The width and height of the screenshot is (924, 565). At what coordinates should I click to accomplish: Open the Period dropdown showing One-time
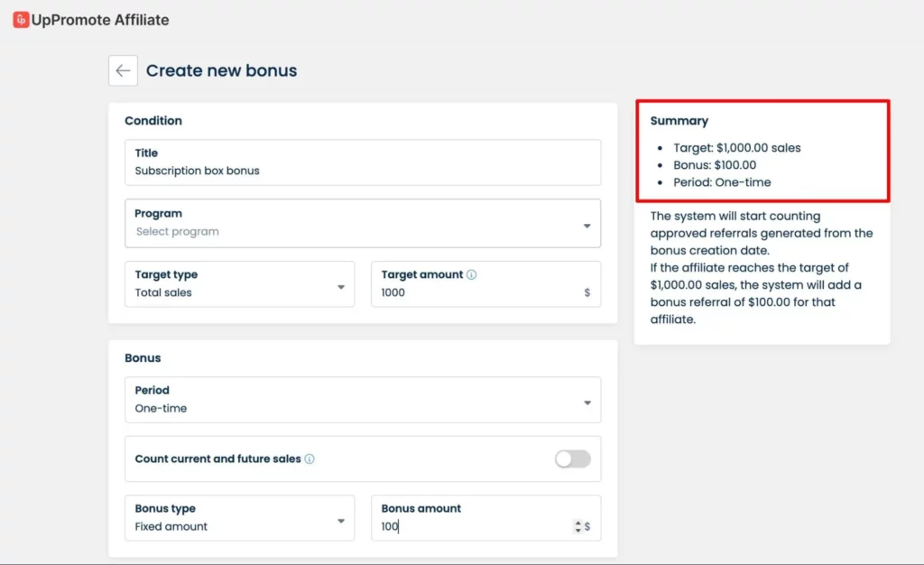pos(362,400)
